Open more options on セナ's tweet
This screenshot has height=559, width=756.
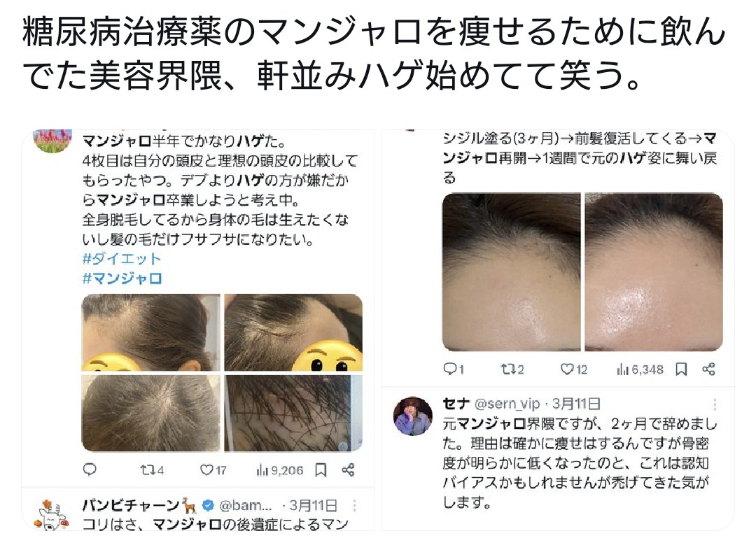click(x=715, y=404)
